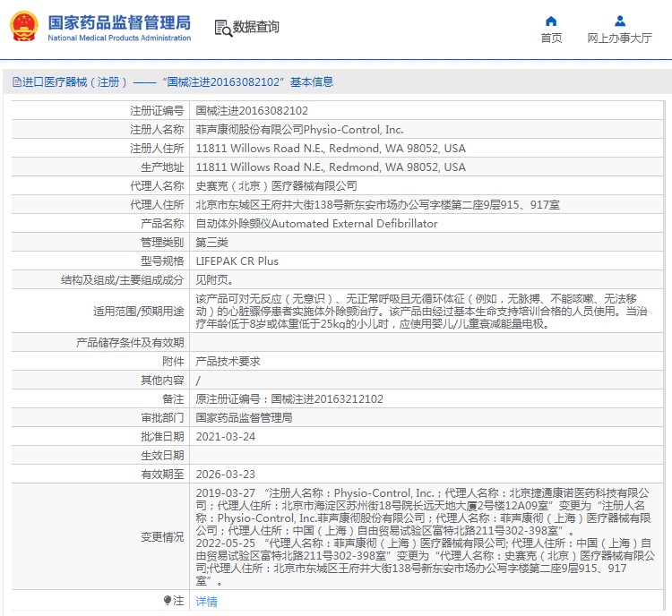672x616 pixels.
Task: Click the 网上办事大厅 user icon
Action: pyautogui.click(x=620, y=21)
